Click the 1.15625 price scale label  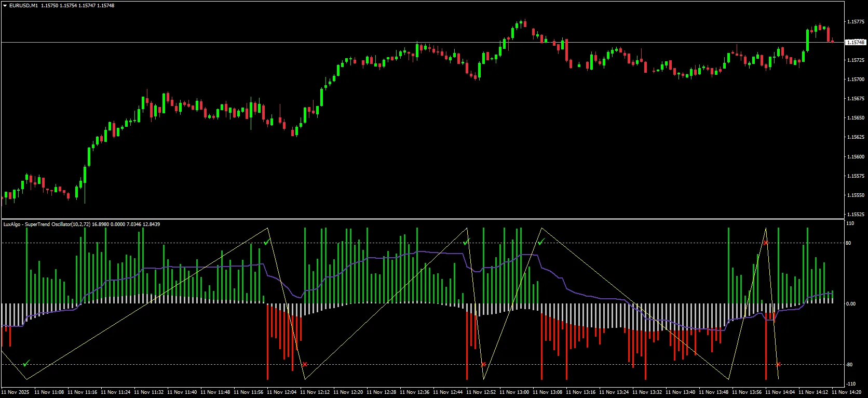tap(856, 137)
